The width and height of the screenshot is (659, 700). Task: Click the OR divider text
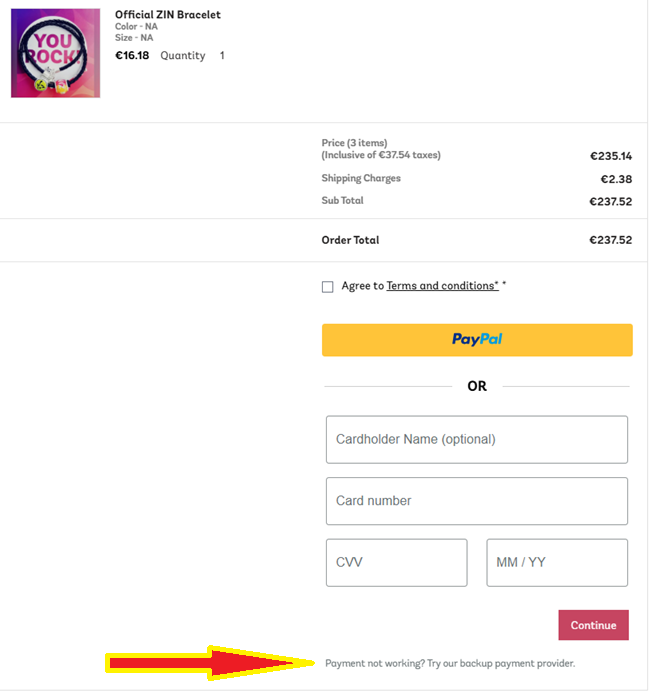(477, 386)
